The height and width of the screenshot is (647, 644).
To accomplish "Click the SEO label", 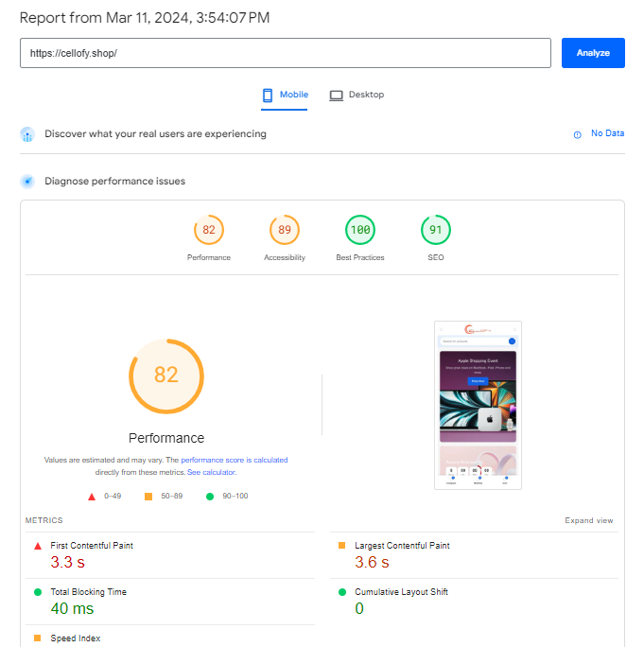I will coord(436,257).
